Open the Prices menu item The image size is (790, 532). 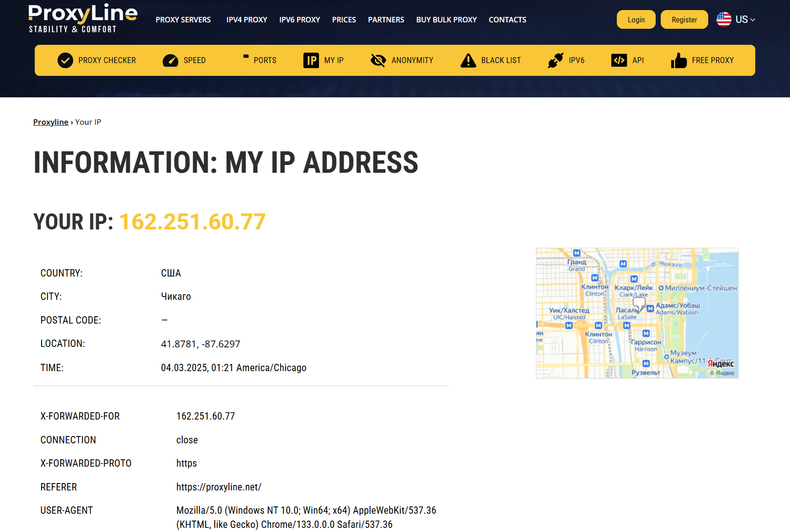(344, 20)
